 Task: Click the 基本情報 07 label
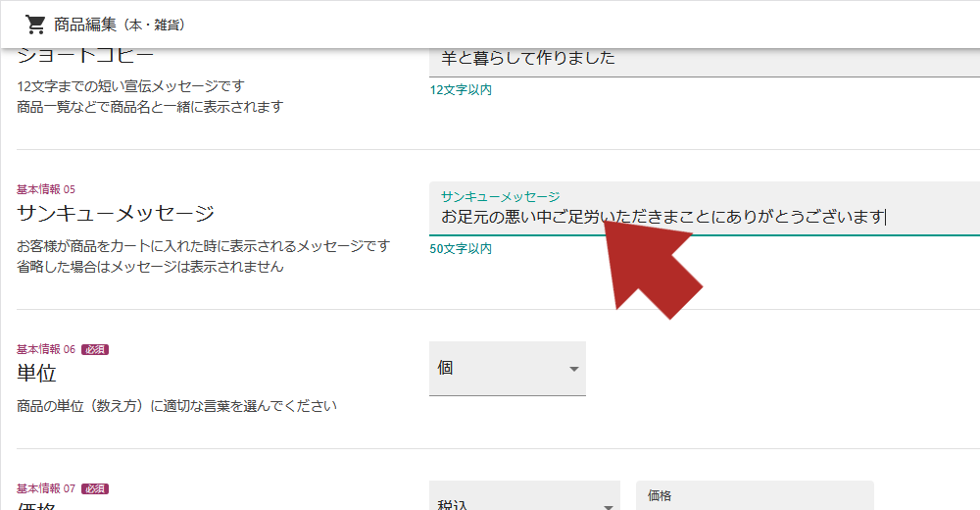[46, 488]
